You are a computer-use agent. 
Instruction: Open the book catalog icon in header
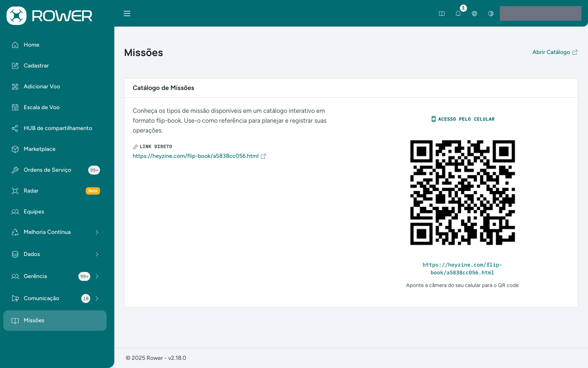point(442,13)
